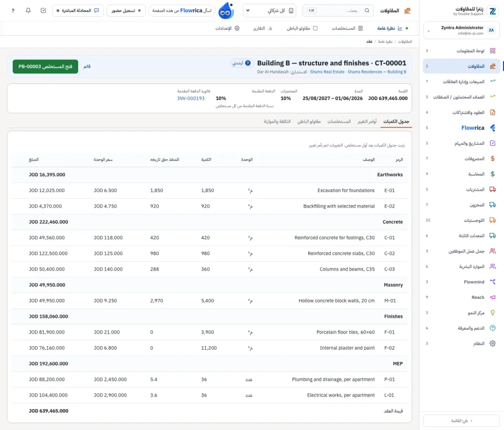This screenshot has width=504, height=430.
Task: Click the أرشدني guide button
Action: click(x=240, y=63)
